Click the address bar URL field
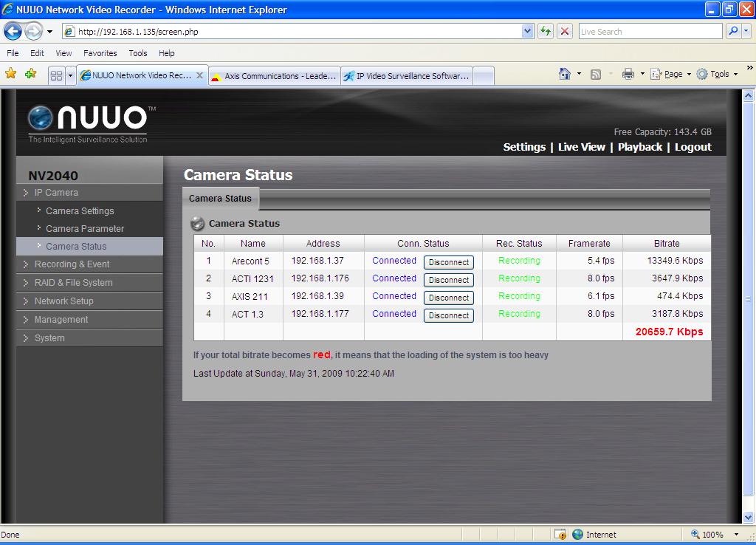 click(x=292, y=32)
